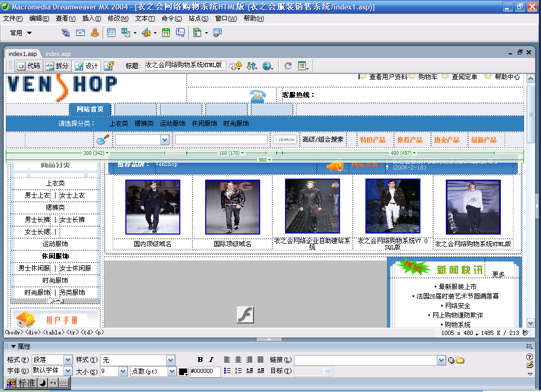
Task: Open the search category dropdown on page
Action: pos(164,139)
